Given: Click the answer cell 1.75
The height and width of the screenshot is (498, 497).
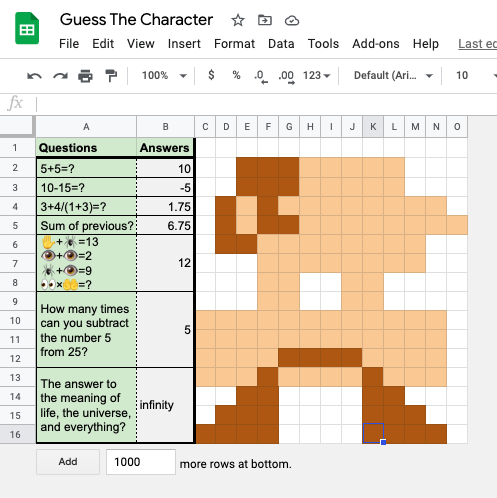Looking at the screenshot, I should (165, 207).
